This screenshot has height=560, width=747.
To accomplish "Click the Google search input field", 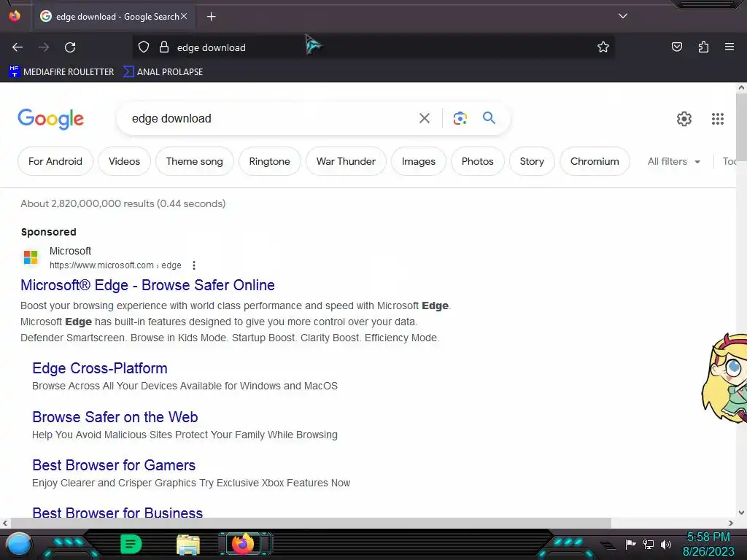I will (271, 118).
